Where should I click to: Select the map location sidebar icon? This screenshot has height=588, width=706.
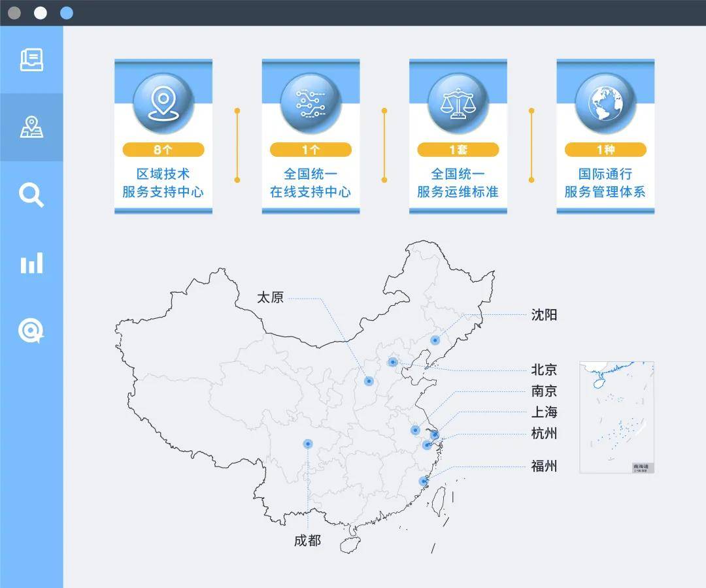pos(31,127)
